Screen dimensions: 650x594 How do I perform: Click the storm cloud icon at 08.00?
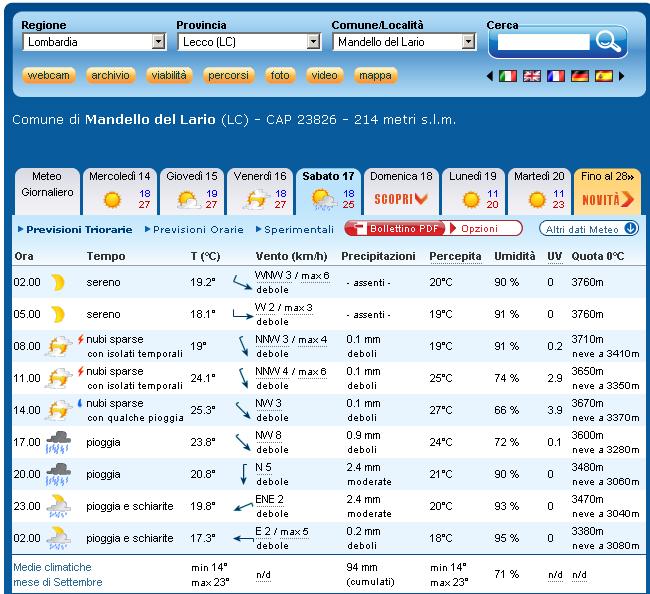pos(58,347)
